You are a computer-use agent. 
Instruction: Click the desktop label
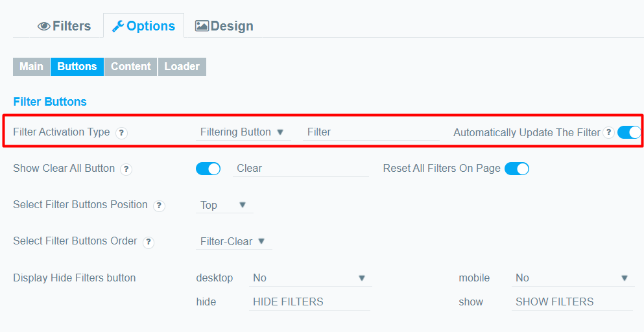[215, 278]
